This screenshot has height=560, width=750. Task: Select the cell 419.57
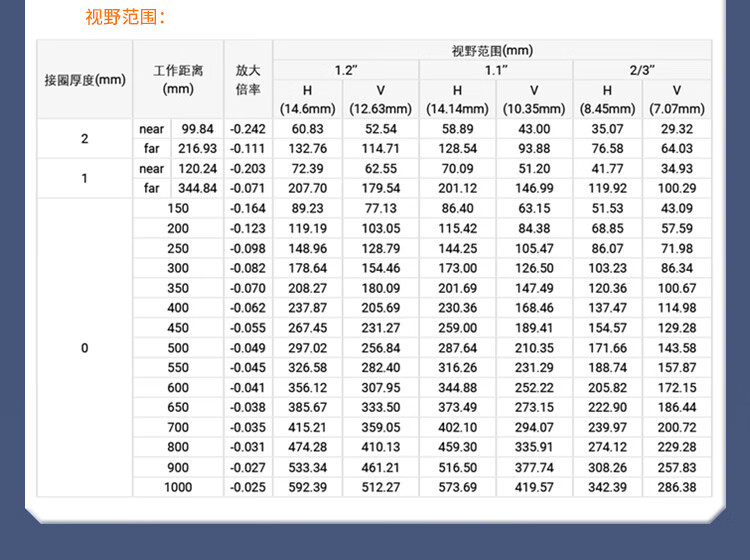(534, 487)
